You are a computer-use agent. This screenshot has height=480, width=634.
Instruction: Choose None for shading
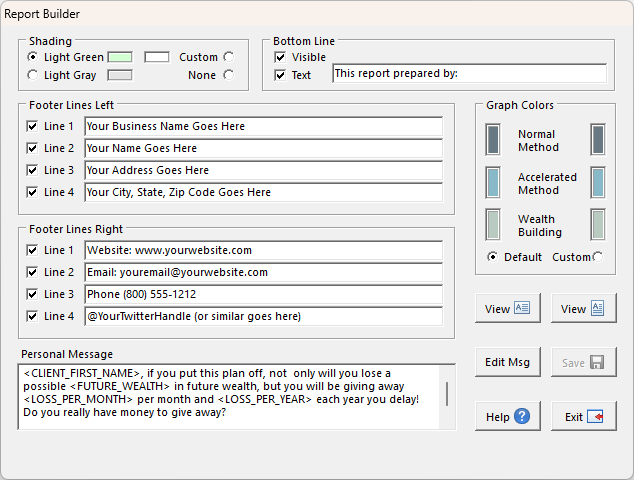[x=229, y=75]
